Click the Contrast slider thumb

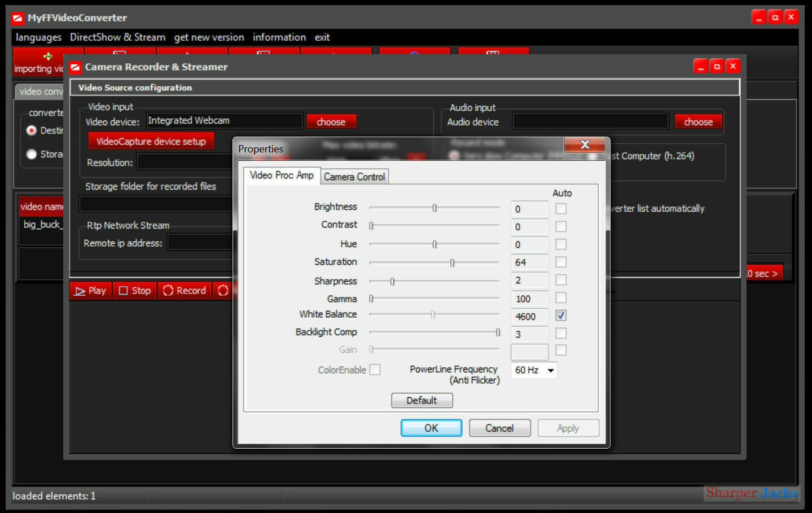coord(371,226)
